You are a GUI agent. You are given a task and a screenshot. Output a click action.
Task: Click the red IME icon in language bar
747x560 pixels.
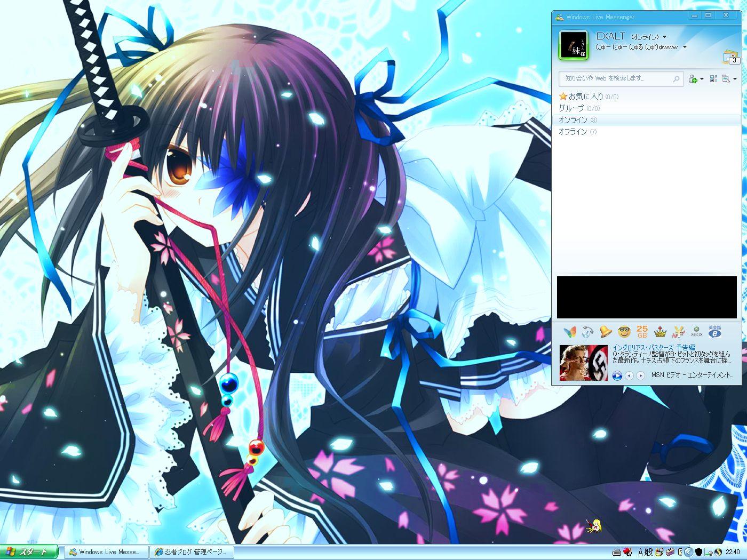[627, 552]
